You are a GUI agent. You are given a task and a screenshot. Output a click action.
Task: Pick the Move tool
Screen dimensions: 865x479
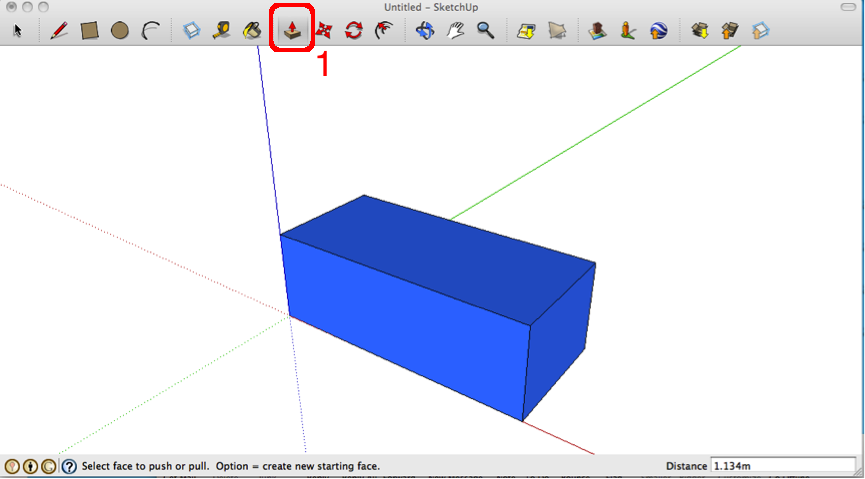coord(324,31)
